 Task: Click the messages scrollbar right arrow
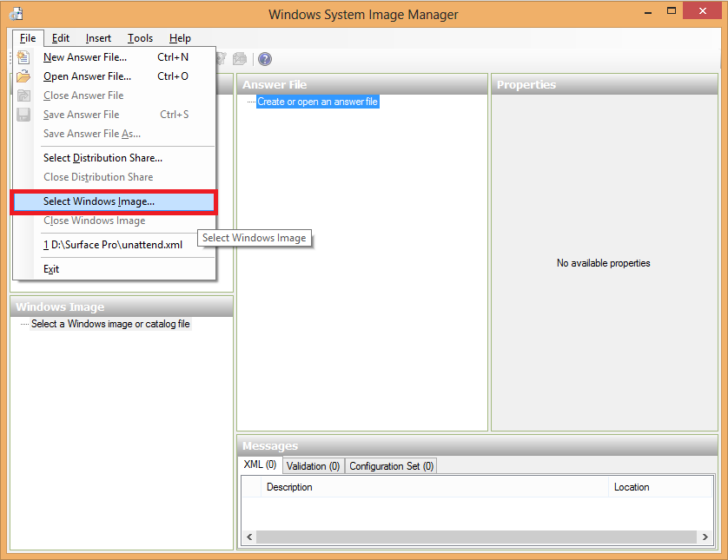pos(705,537)
